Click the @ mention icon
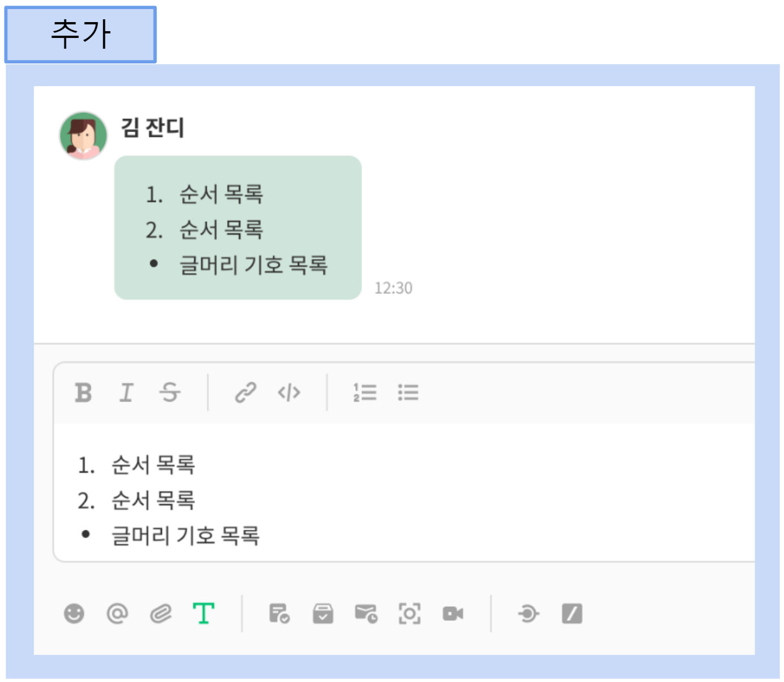The height and width of the screenshot is (682, 784). [117, 613]
